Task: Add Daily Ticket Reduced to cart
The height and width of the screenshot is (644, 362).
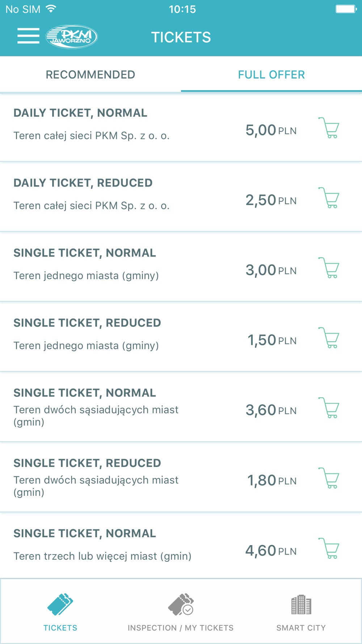Action: (329, 198)
